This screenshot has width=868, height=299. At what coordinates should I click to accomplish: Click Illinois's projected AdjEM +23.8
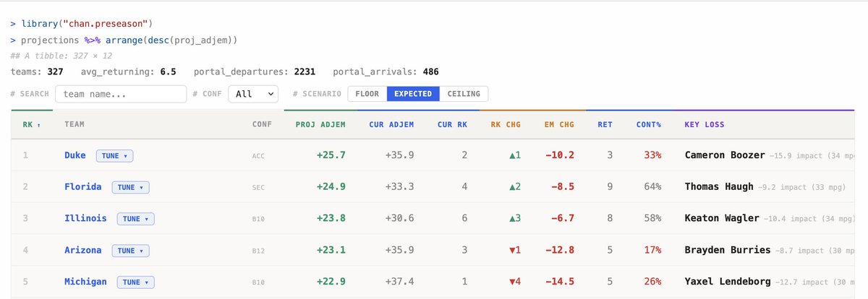(331, 218)
